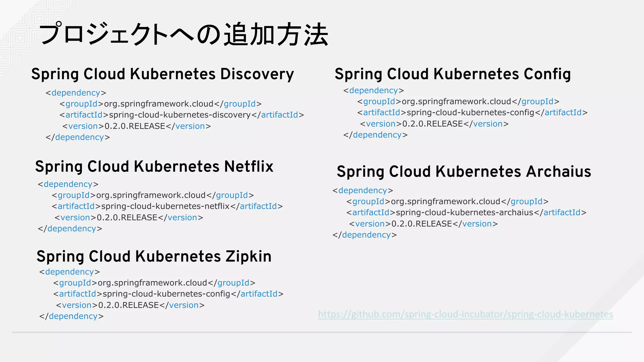Click opening dependency tag under Netflix heading
644x362 pixels.
[x=68, y=184]
